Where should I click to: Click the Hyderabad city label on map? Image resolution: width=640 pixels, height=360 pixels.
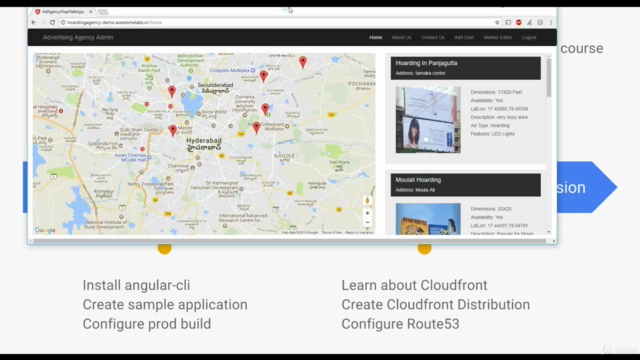[x=204, y=144]
